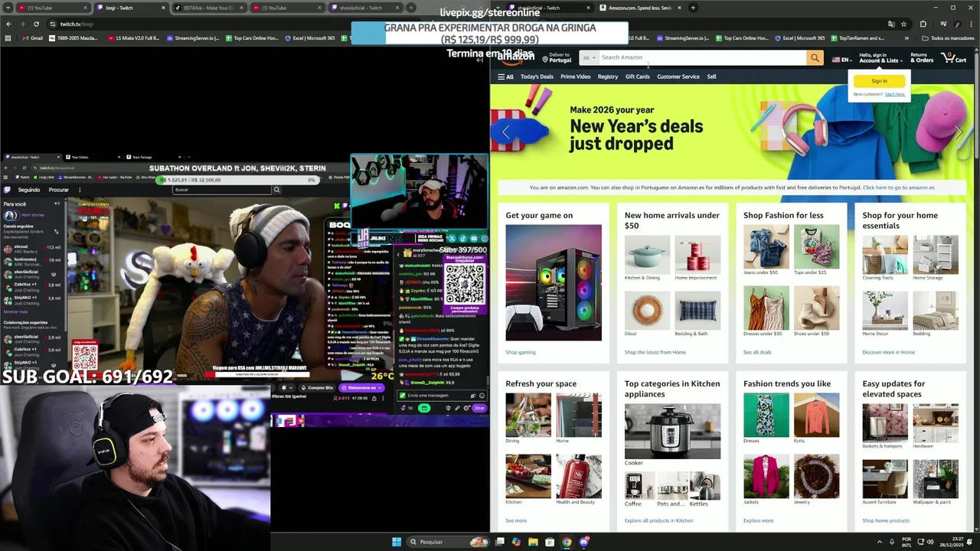Click Shop gaming link
Screen dimensions: 980x551
[521, 352]
